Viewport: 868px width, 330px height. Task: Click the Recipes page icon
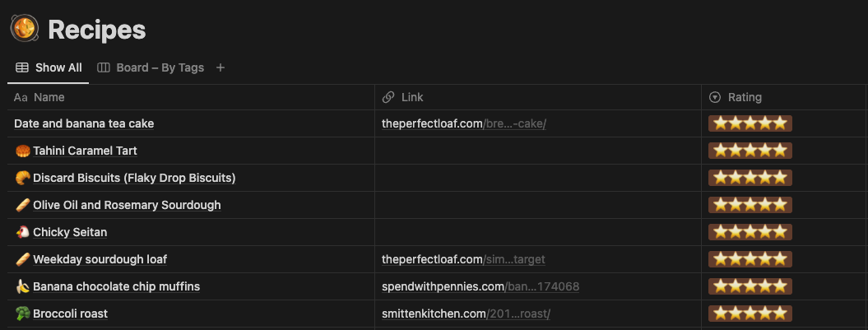(25, 29)
